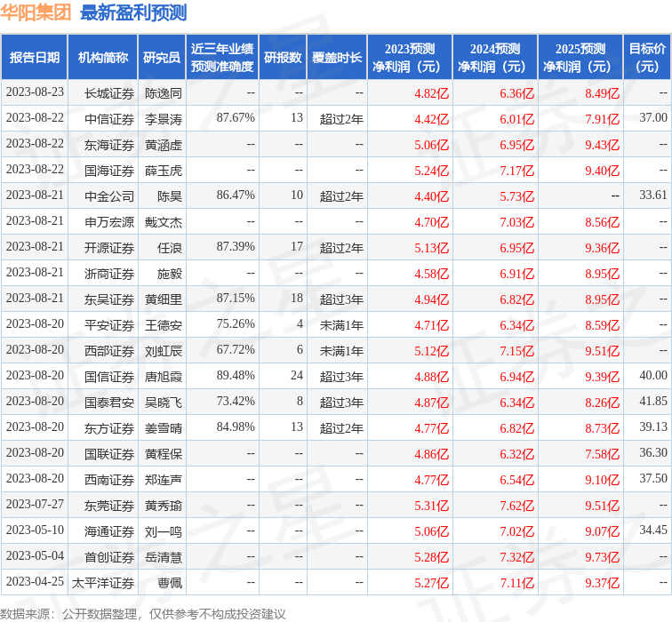
Task: Click the 覆盖时长 column header
Action: click(x=337, y=58)
